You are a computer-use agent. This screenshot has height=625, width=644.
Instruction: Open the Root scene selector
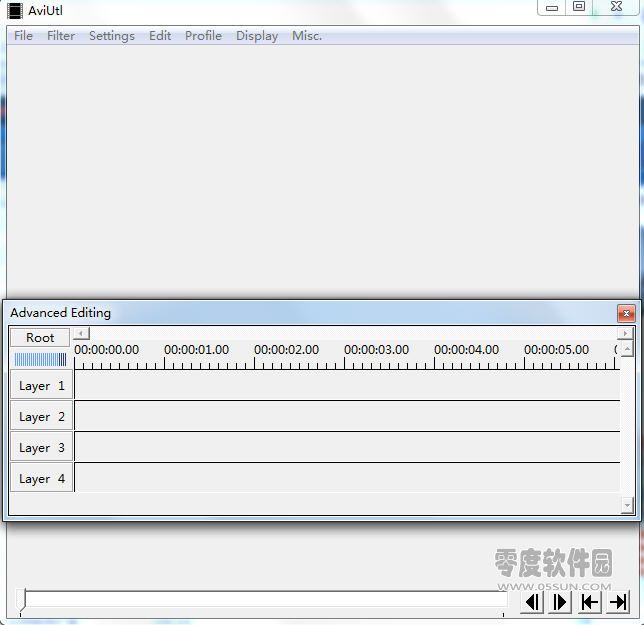click(x=40, y=338)
